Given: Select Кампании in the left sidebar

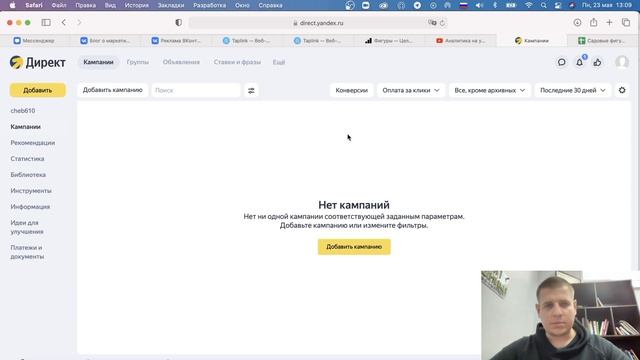Looking at the screenshot, I should click(25, 127).
